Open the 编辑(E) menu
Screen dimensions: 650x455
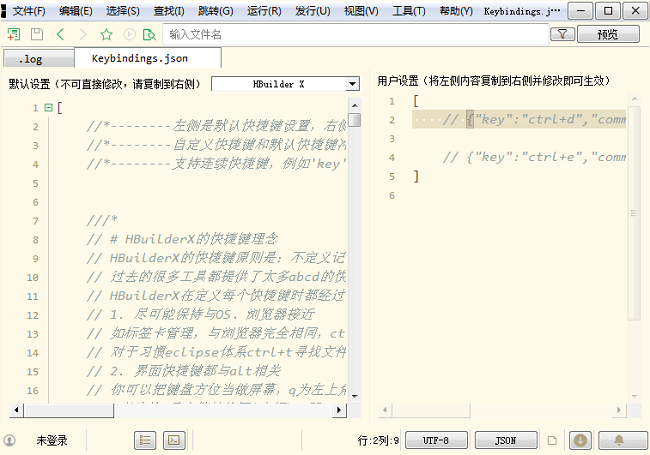(75, 11)
